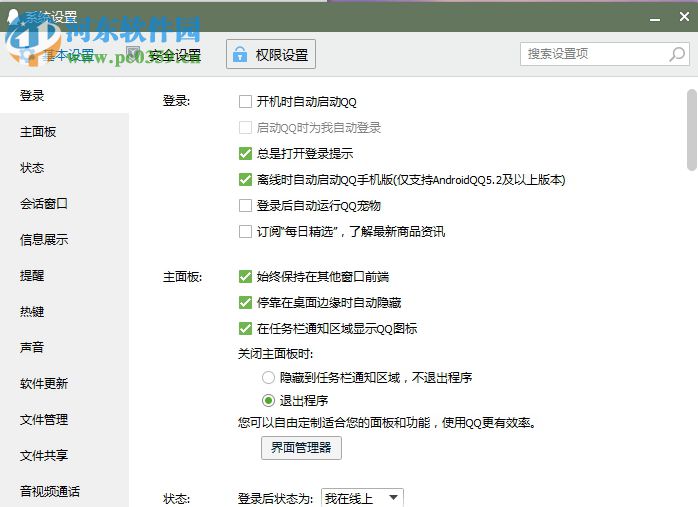Focus the 搜索设置项 search field
Image resolution: width=698 pixels, height=507 pixels.
pos(605,54)
